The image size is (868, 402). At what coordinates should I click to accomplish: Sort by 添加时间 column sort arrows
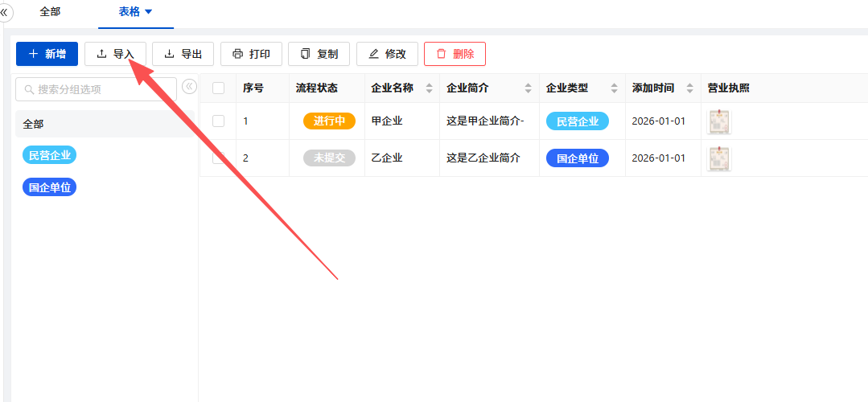point(689,88)
